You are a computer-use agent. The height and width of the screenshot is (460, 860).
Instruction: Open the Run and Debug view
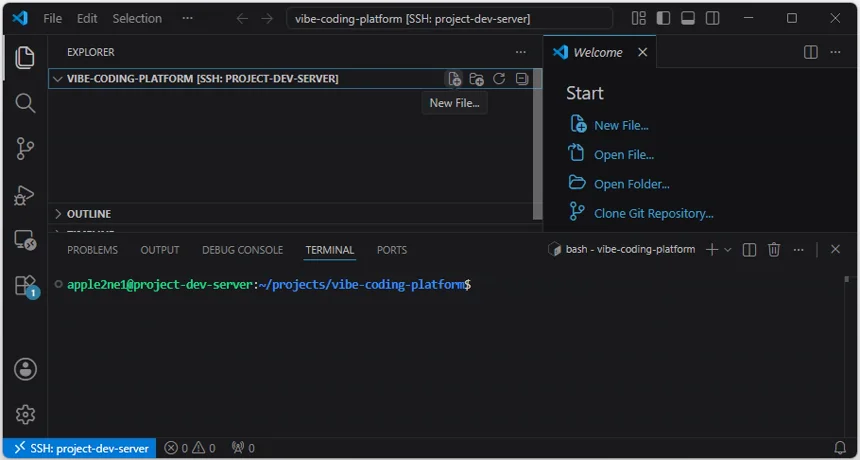tap(25, 195)
